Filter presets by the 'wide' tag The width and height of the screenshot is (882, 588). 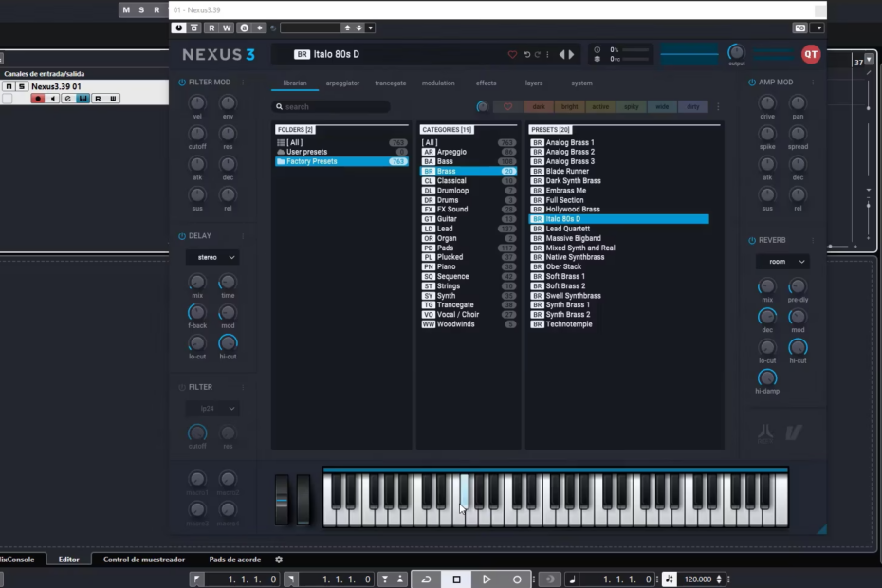(662, 106)
